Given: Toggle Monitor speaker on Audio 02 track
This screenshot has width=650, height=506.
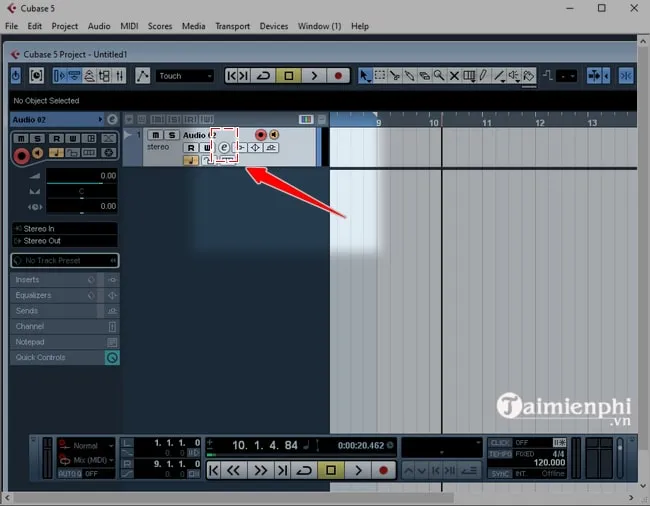Looking at the screenshot, I should (x=274, y=135).
